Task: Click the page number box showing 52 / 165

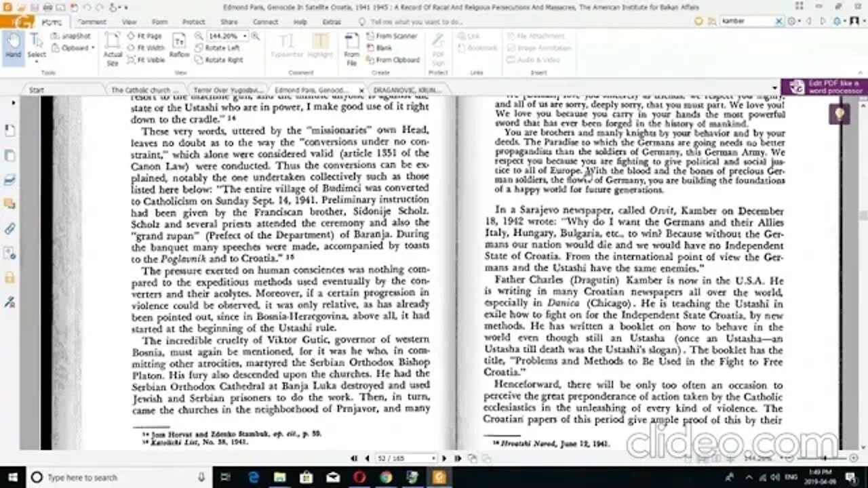Action: coord(406,458)
